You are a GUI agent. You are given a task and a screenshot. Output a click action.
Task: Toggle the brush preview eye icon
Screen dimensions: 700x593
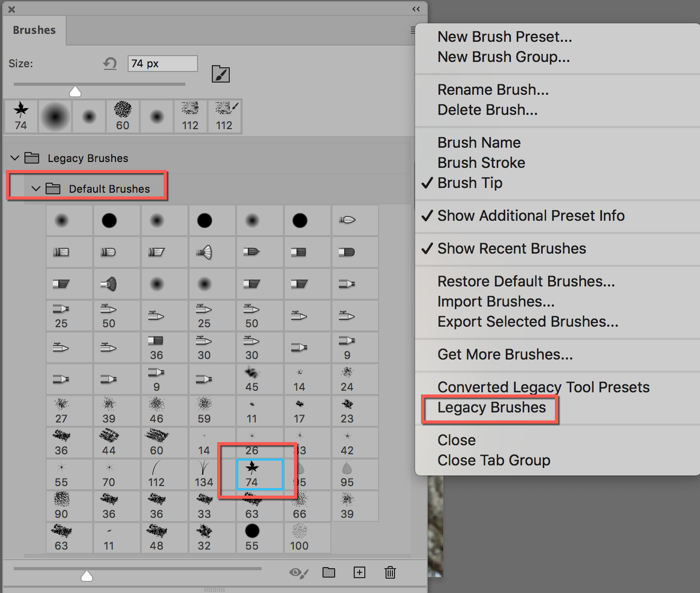(x=298, y=572)
